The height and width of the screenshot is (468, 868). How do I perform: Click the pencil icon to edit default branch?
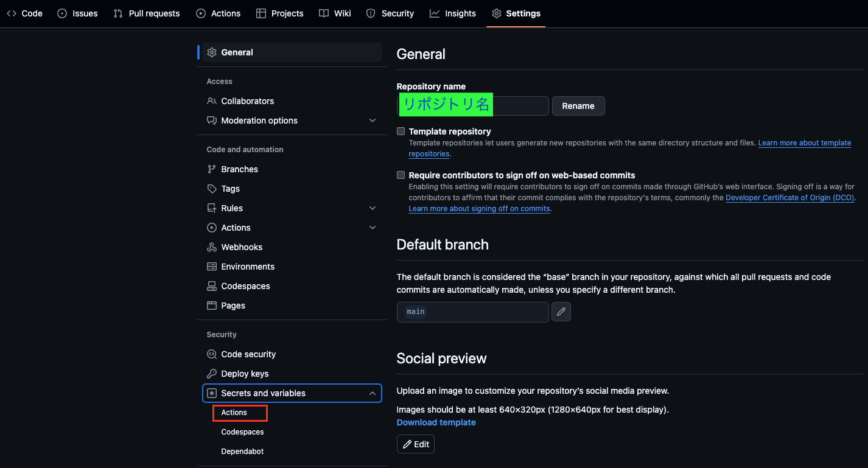tap(561, 312)
